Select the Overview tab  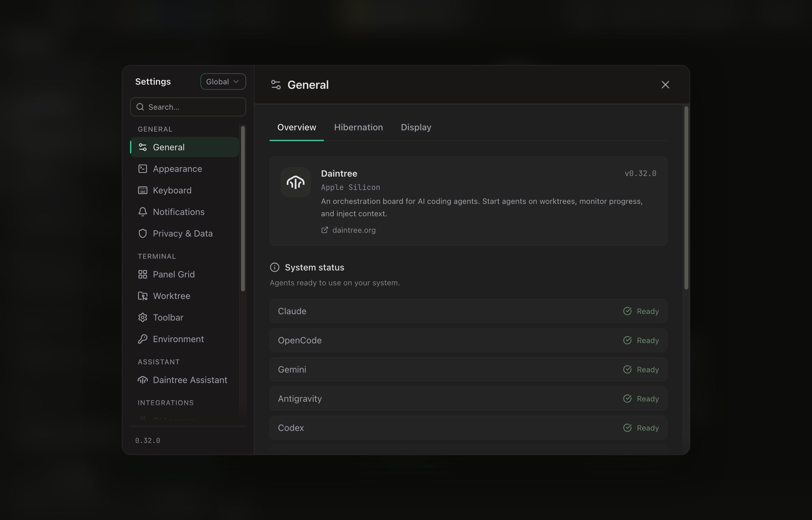point(297,127)
